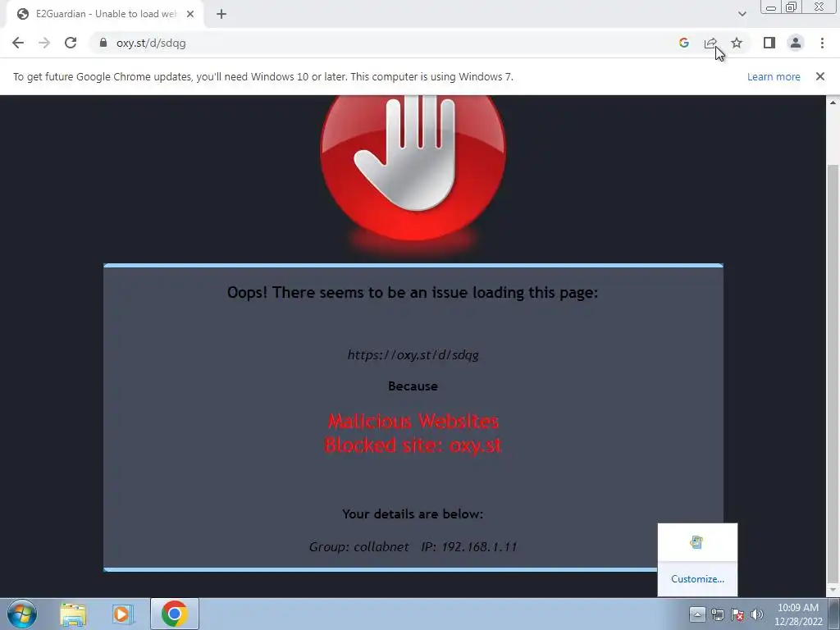Open the Google icon in address bar
This screenshot has width=840, height=630.
[x=683, y=43]
